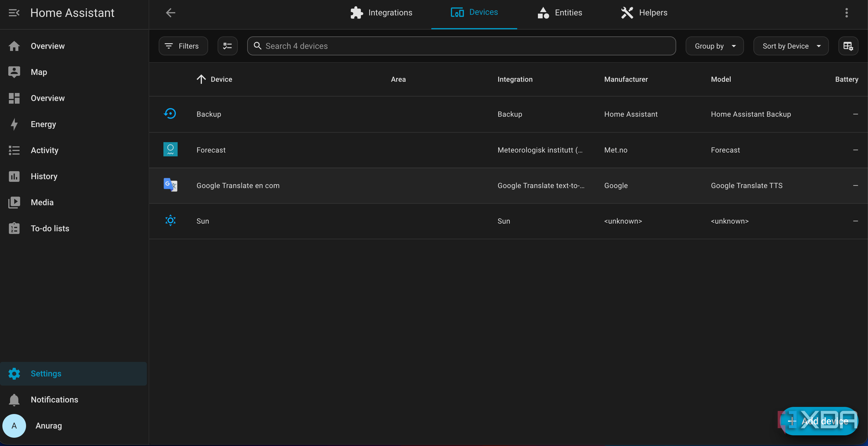Open the Notifications panel
The width and height of the screenshot is (868, 446).
click(x=73, y=400)
